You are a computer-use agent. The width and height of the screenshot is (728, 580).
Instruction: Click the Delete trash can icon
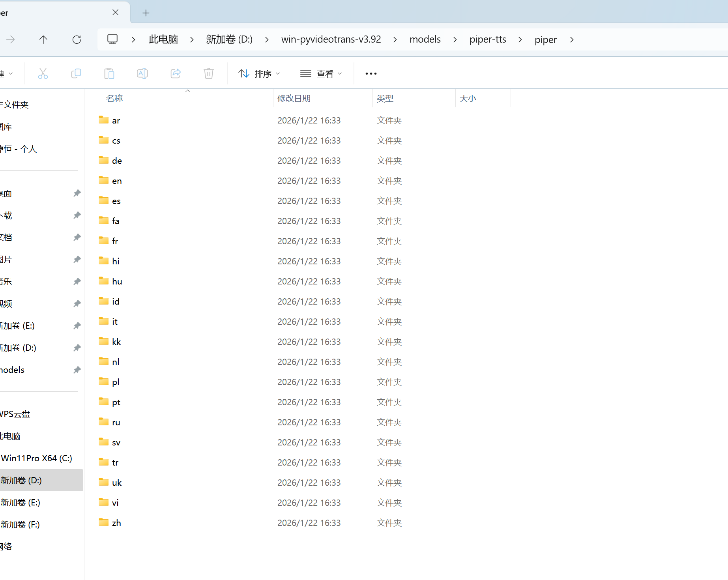click(x=209, y=73)
